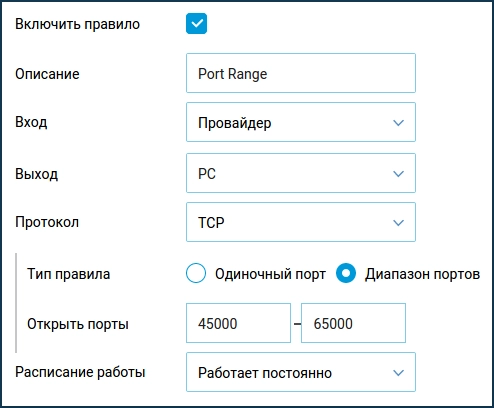The width and height of the screenshot is (494, 408).
Task: Select the Одиночный порт radio button
Action: (x=196, y=273)
